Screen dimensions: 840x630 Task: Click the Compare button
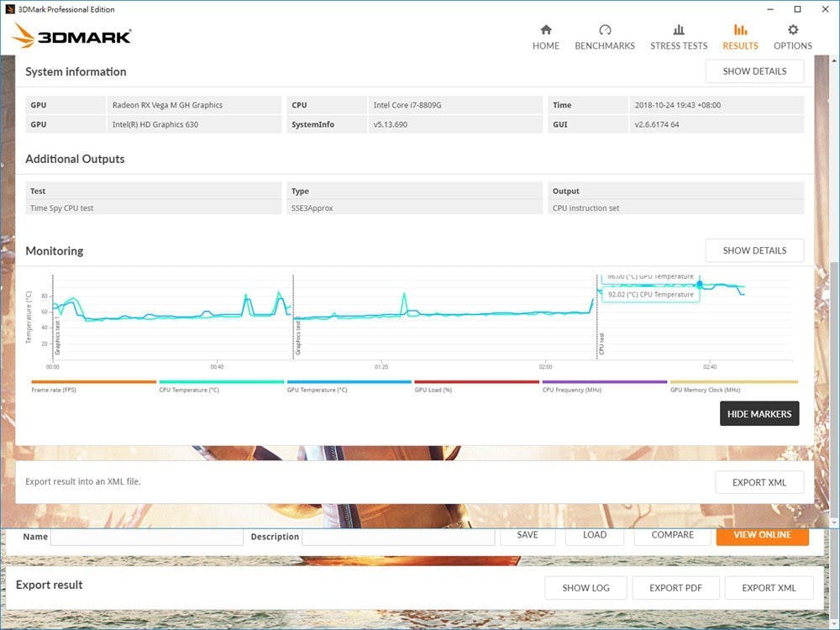click(673, 535)
